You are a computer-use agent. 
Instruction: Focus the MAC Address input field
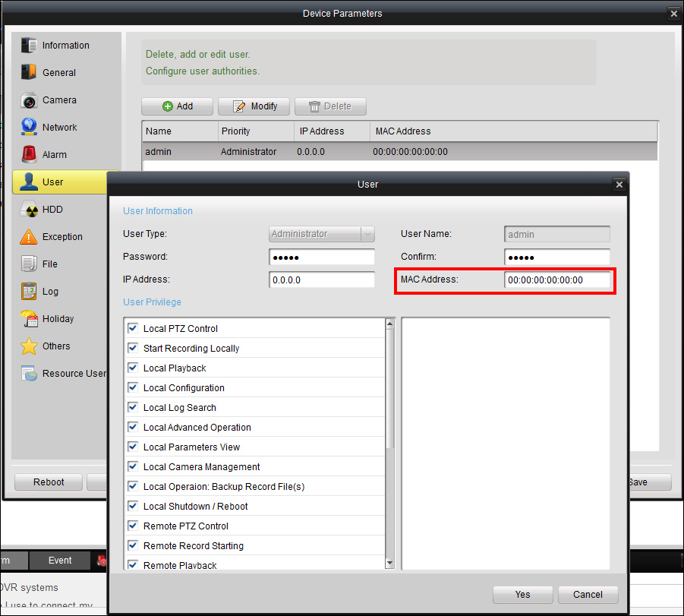557,280
